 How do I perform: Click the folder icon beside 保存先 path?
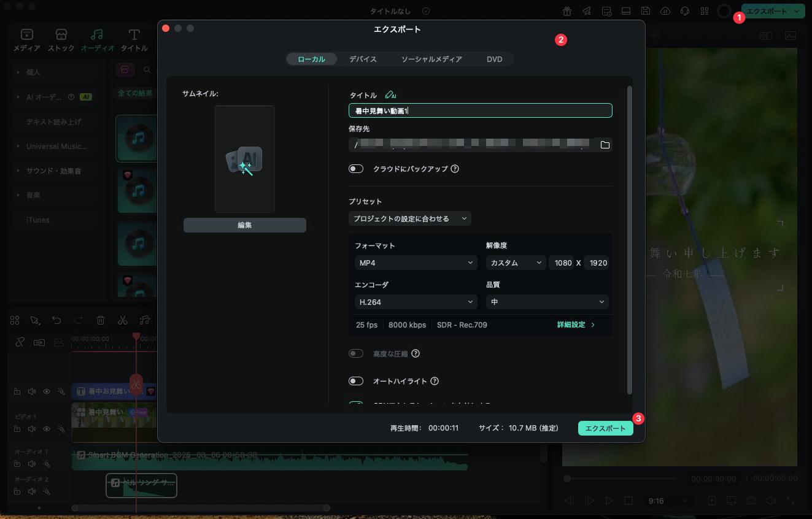605,145
